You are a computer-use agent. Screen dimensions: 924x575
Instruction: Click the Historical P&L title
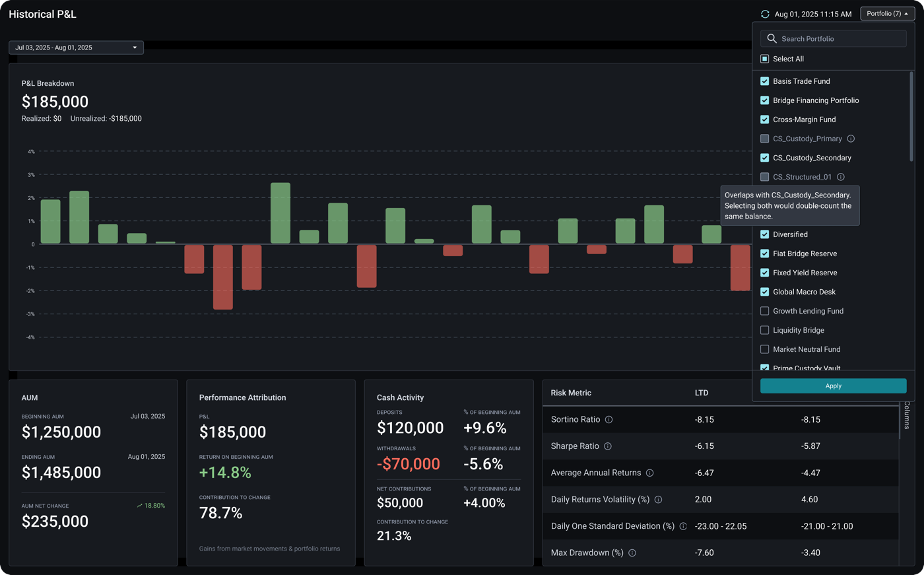(x=42, y=14)
